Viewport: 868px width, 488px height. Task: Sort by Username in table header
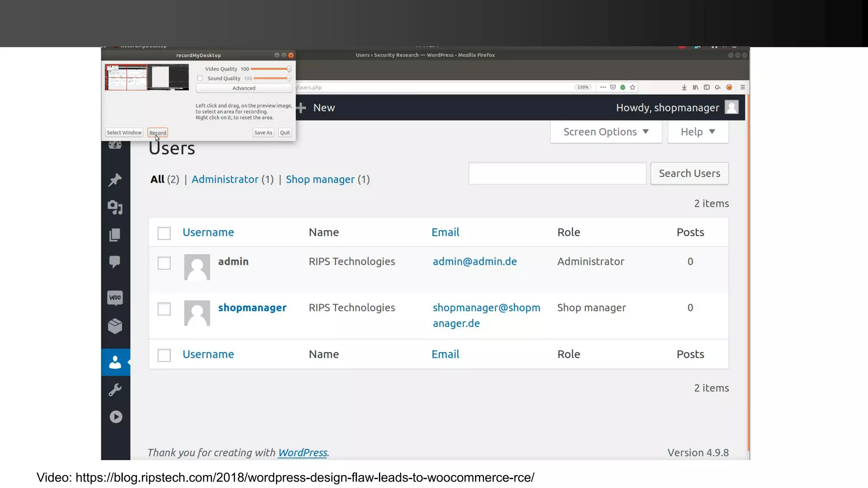tap(208, 232)
